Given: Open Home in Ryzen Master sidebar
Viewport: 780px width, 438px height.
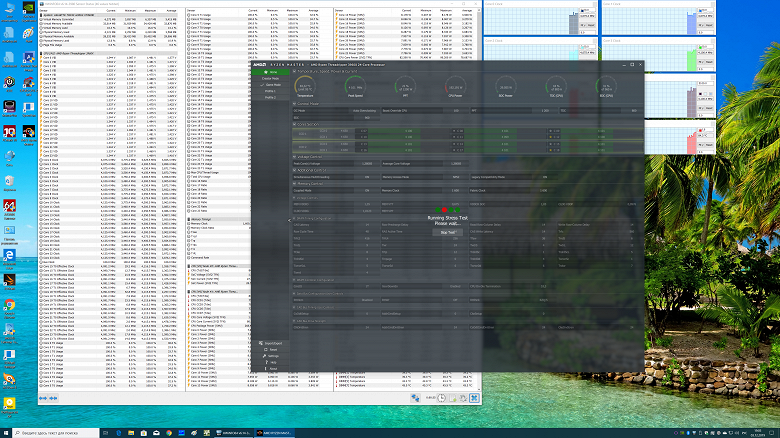Looking at the screenshot, I should tap(271, 72).
